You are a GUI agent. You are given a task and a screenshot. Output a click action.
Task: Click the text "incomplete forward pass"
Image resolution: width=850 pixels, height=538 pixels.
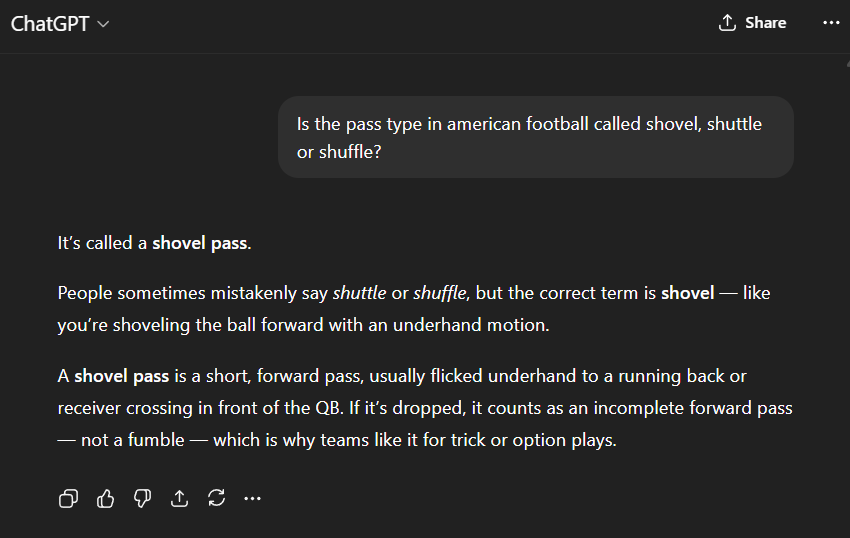pyautogui.click(x=700, y=408)
